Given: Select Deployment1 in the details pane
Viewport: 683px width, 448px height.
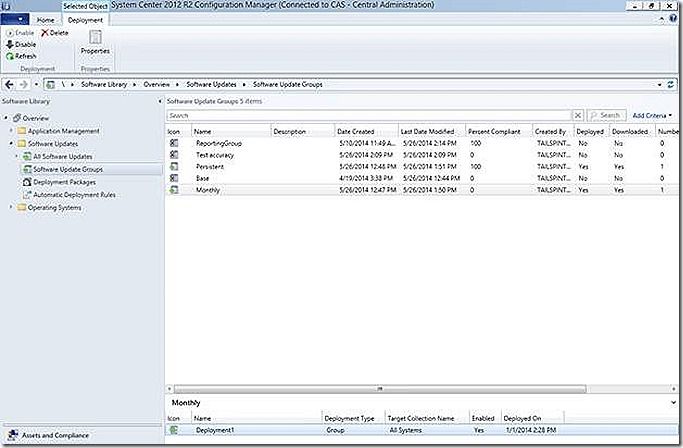Looking at the screenshot, I should pos(422,430).
